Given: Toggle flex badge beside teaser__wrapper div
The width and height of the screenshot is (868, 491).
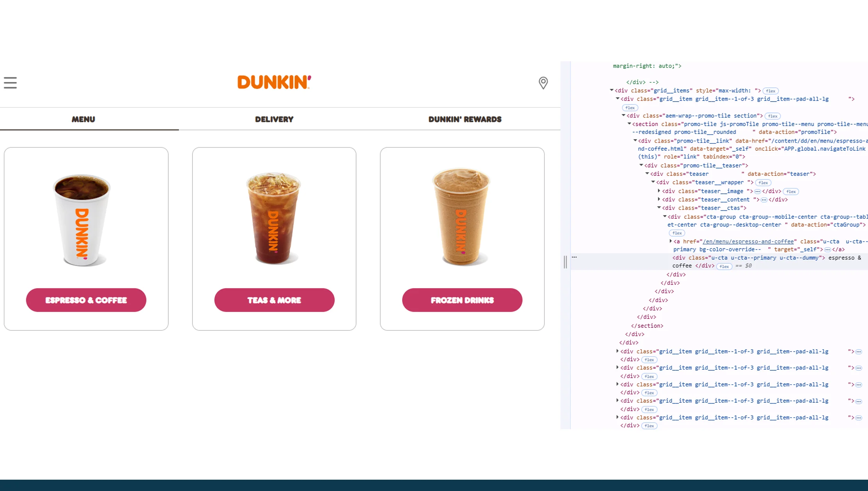Looking at the screenshot, I should 763,183.
